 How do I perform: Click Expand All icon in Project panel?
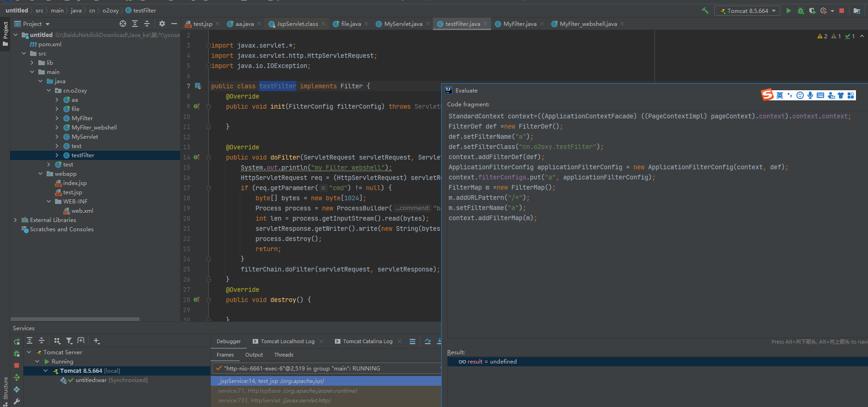click(135, 24)
